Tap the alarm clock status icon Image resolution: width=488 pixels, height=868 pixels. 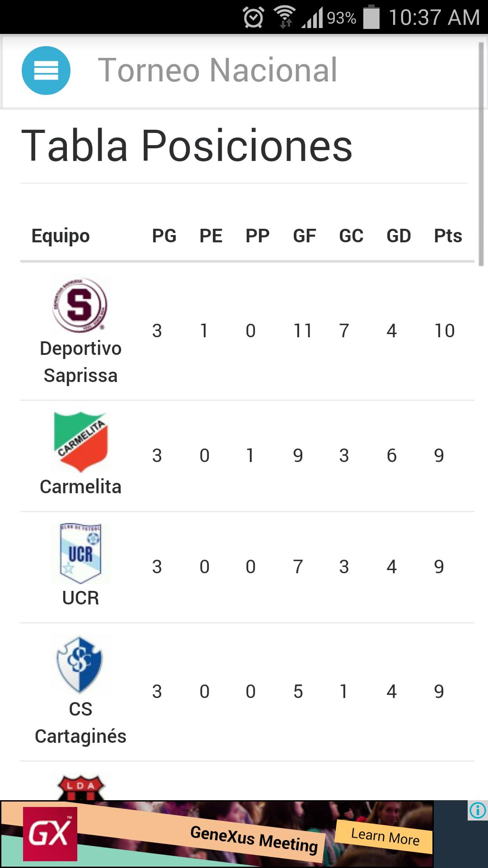[253, 18]
